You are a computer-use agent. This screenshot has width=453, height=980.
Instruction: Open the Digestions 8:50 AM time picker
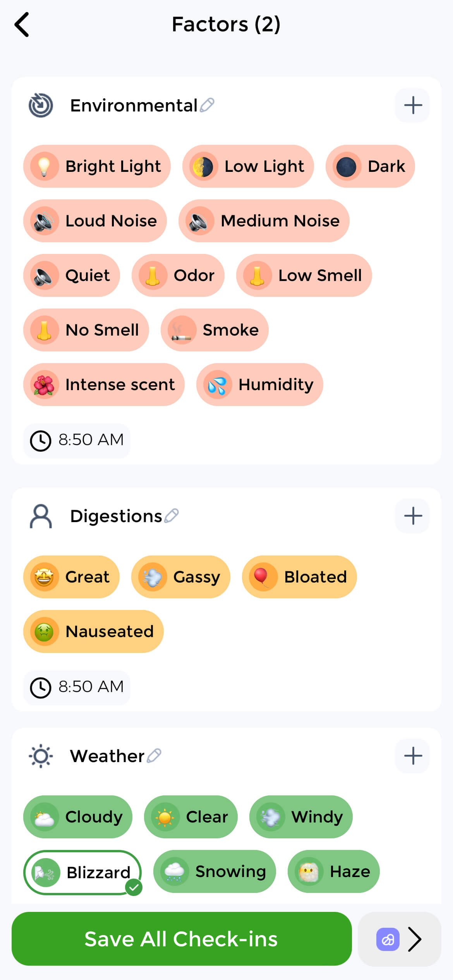(x=77, y=687)
